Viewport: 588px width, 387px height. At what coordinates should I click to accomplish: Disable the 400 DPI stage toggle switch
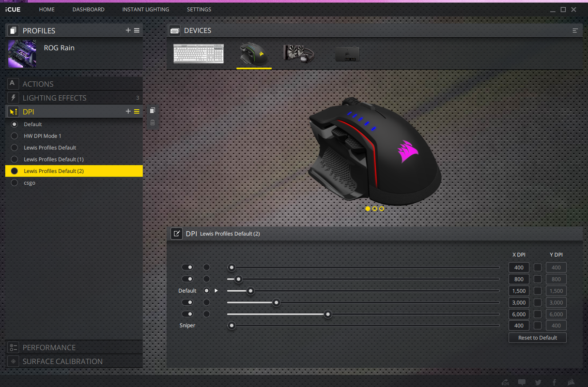pyautogui.click(x=187, y=267)
